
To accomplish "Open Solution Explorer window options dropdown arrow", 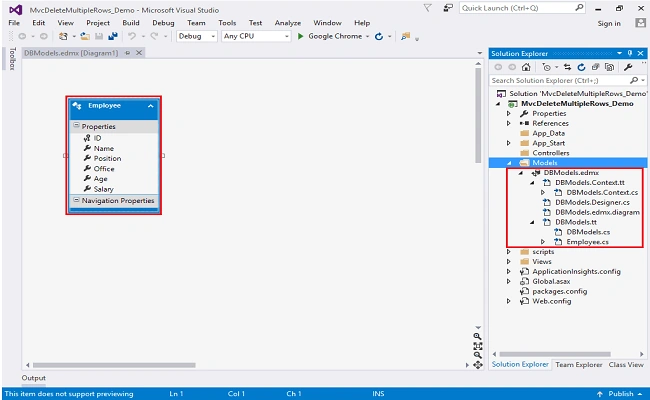I will [619, 53].
